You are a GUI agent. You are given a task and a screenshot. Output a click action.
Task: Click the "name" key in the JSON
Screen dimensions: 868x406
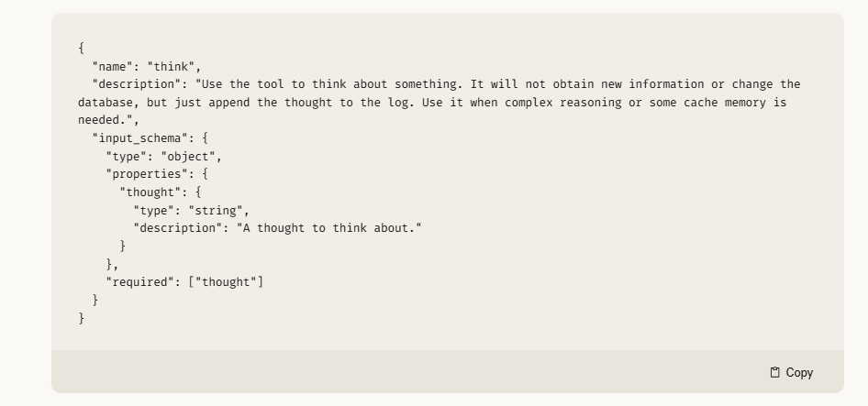click(112, 67)
